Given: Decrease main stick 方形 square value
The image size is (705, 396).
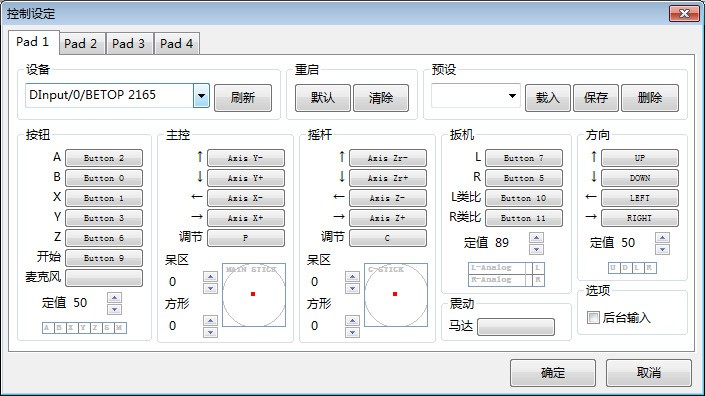Looking at the screenshot, I should click(210, 332).
